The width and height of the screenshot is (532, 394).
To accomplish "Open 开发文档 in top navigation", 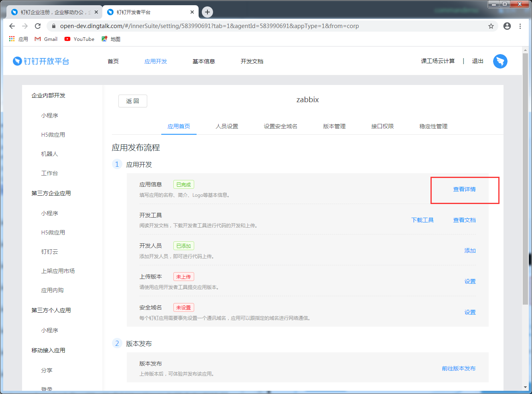I will coord(252,61).
